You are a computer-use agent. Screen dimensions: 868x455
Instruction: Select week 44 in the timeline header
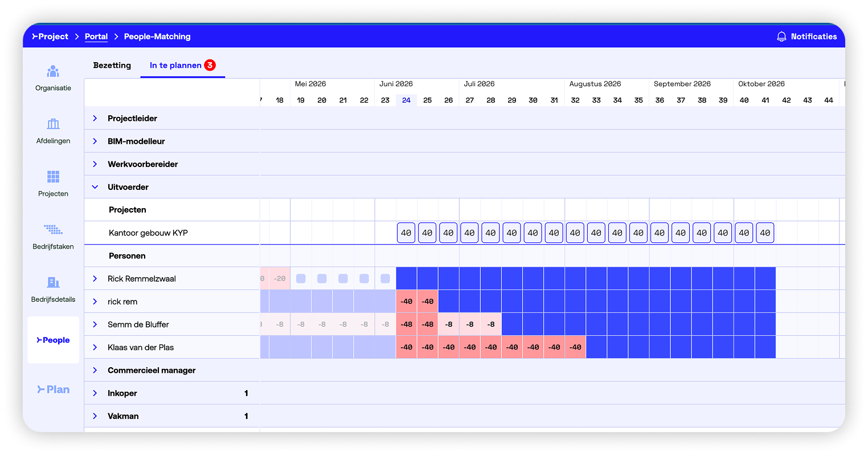coord(829,100)
